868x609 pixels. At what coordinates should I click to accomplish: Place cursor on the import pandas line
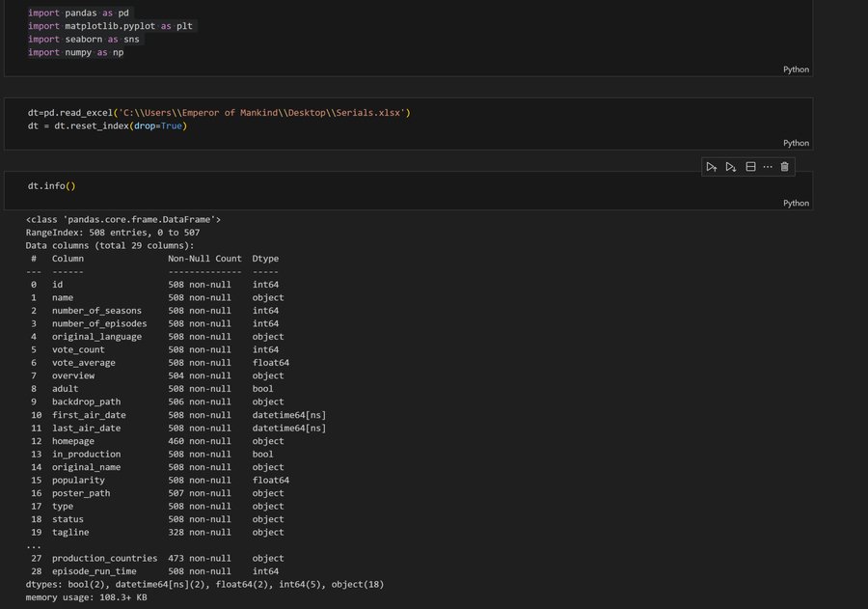[79, 13]
